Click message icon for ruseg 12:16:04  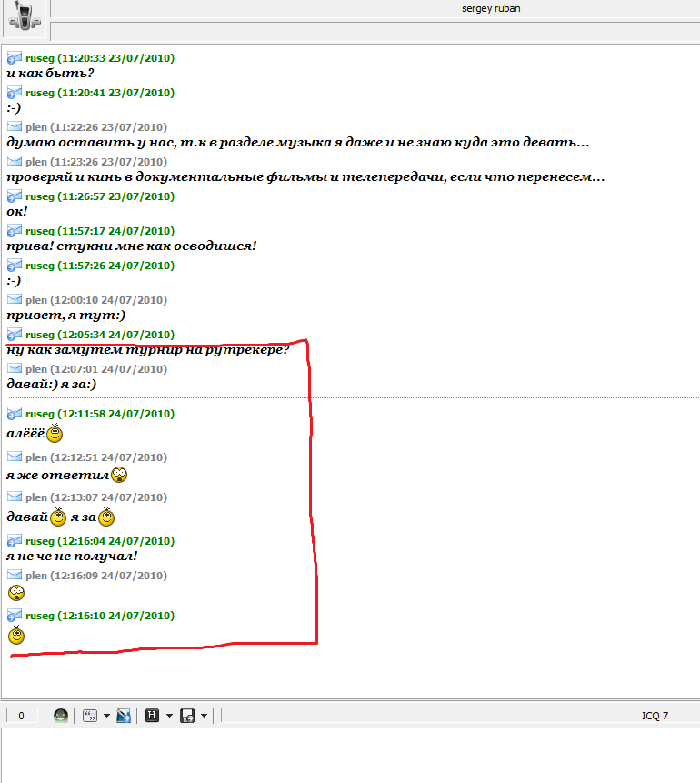(15, 541)
